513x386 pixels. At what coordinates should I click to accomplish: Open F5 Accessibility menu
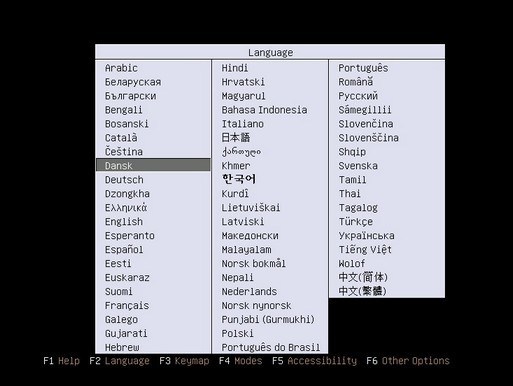tap(314, 361)
